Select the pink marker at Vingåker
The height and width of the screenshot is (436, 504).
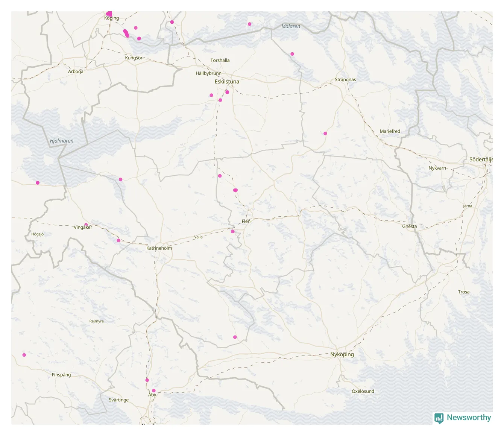(86, 225)
